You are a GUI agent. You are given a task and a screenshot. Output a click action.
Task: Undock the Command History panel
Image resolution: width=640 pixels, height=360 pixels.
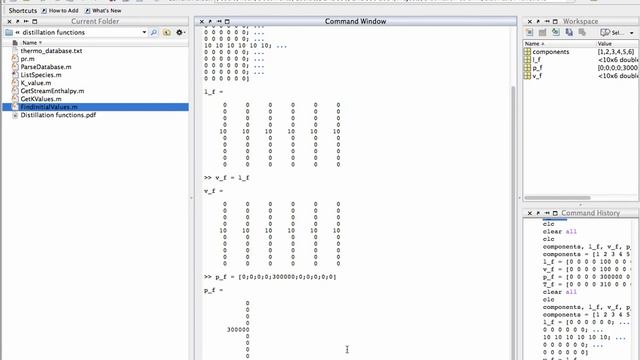click(x=538, y=213)
